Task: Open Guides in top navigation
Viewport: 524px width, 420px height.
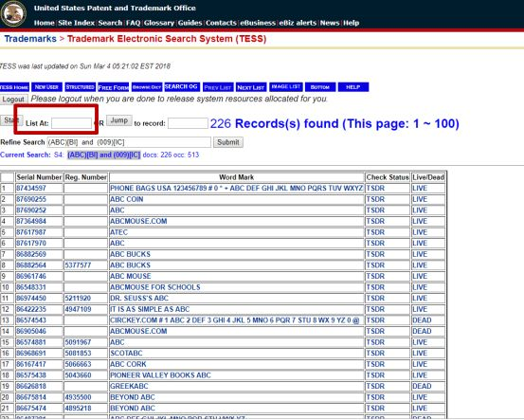Action: pos(190,23)
